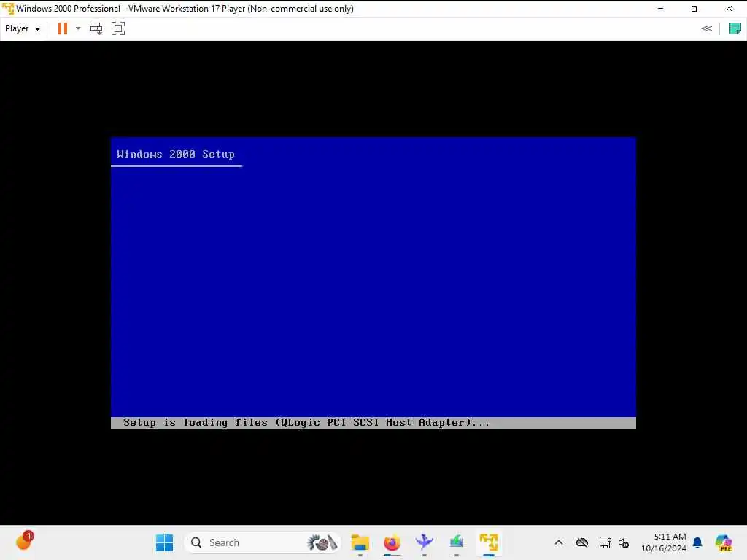
Task: Close the VMware Player window
Action: (x=729, y=9)
